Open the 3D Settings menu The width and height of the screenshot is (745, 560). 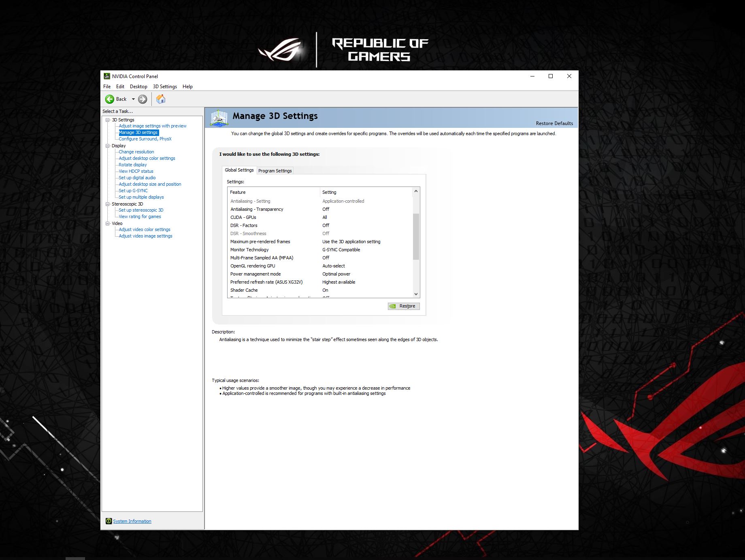[165, 87]
